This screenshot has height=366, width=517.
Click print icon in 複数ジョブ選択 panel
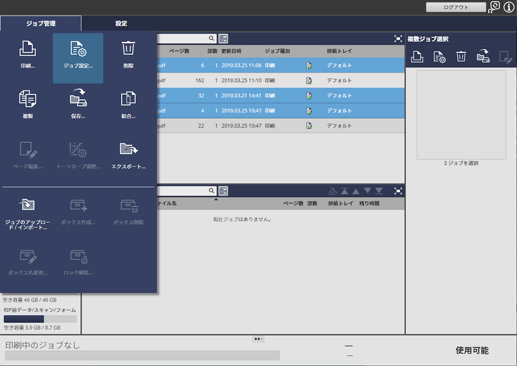(x=417, y=57)
